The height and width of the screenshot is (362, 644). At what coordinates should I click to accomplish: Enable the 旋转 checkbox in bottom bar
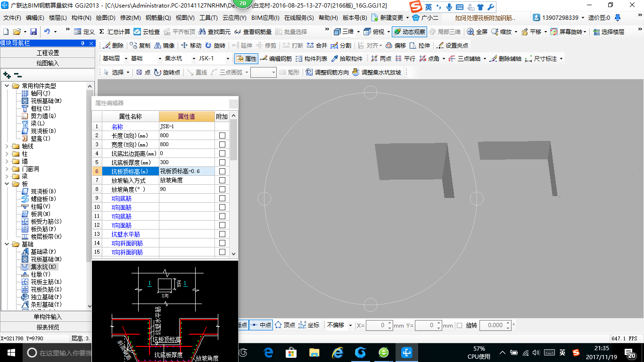tap(460, 325)
